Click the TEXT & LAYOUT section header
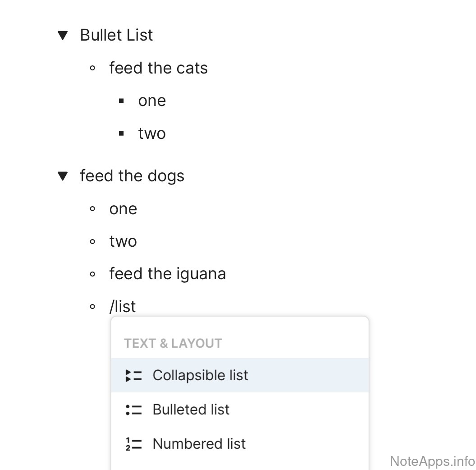 173,343
